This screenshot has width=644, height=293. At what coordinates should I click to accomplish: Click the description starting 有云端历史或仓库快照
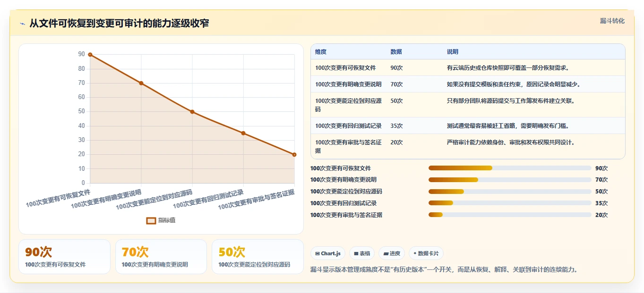[508, 68]
